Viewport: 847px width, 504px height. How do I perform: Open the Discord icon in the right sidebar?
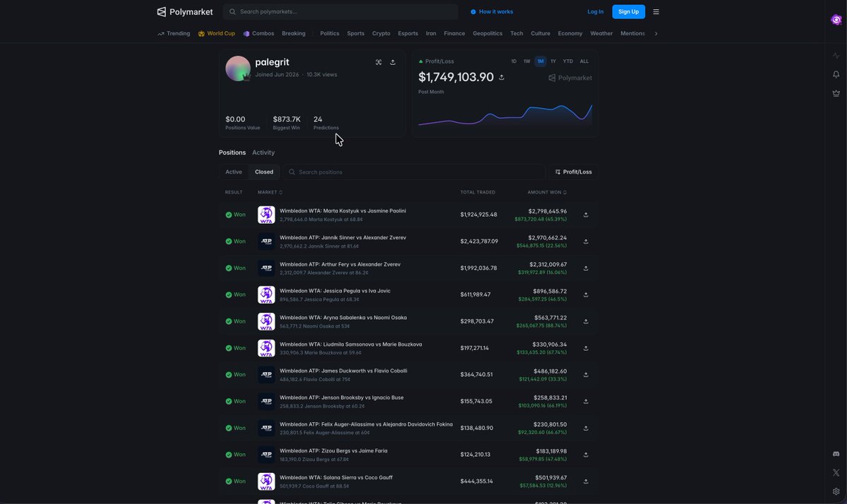click(836, 454)
